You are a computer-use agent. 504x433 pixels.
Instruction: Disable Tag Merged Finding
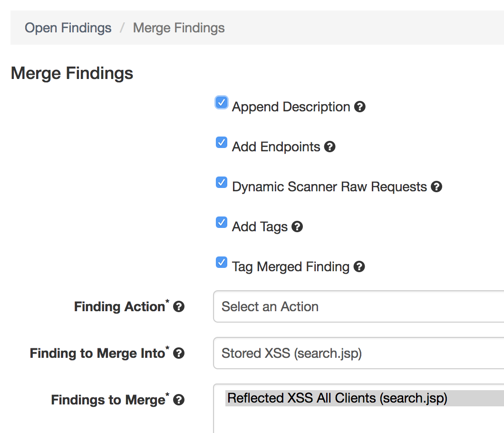point(221,262)
